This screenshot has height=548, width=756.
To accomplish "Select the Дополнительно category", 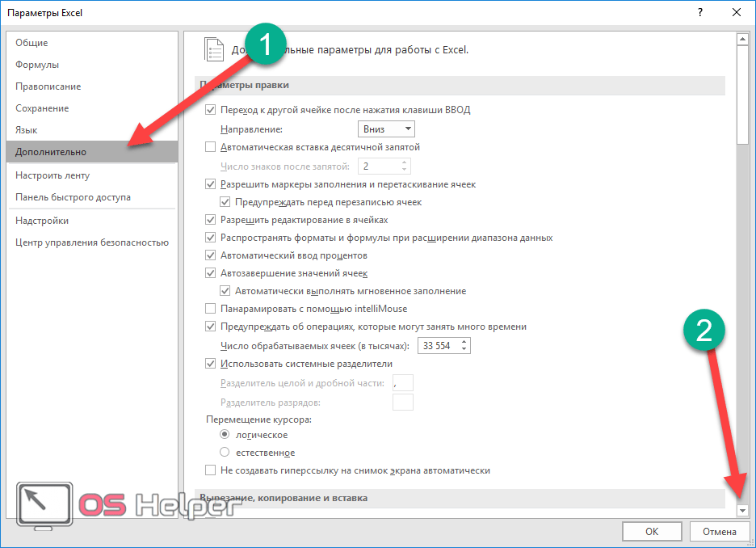I will tap(92, 151).
